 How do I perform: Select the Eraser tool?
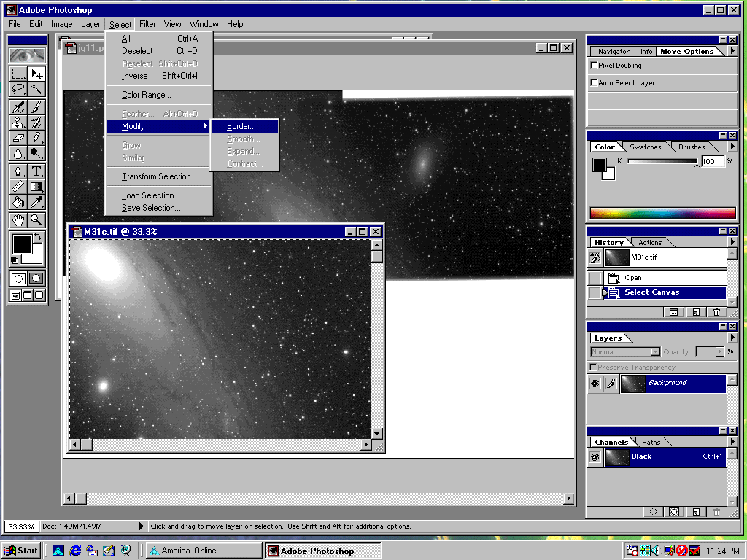(18, 138)
